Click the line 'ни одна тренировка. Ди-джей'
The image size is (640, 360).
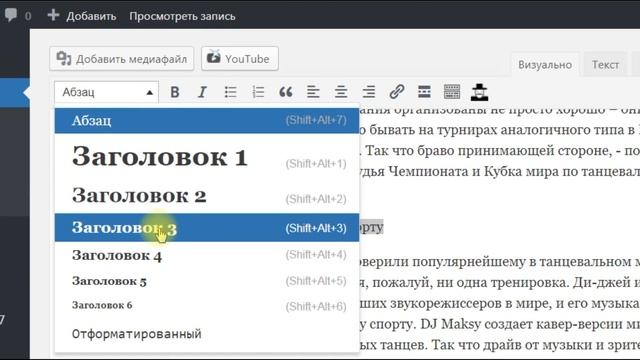coord(500,282)
